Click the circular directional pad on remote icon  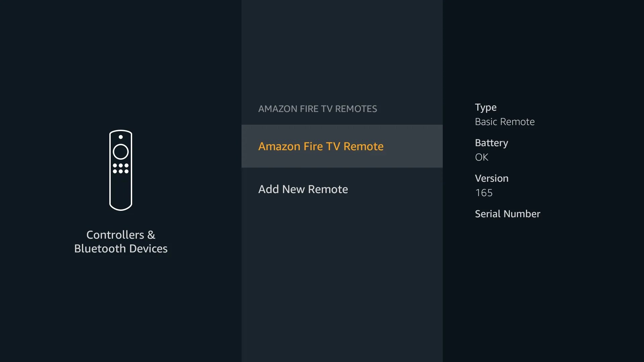click(120, 152)
